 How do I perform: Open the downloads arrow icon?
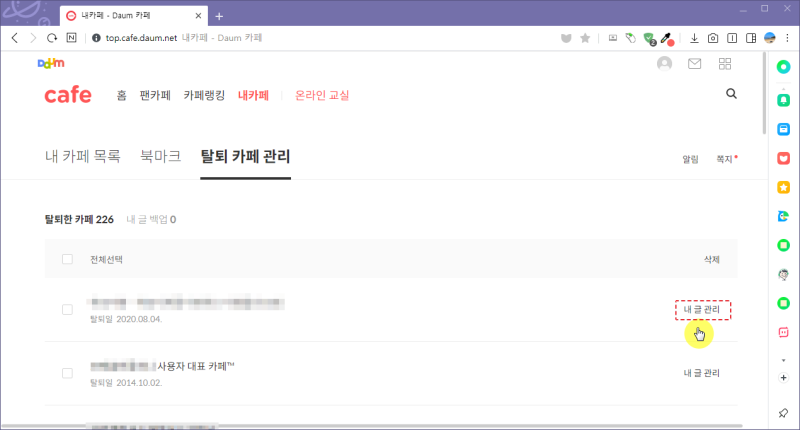click(x=694, y=38)
